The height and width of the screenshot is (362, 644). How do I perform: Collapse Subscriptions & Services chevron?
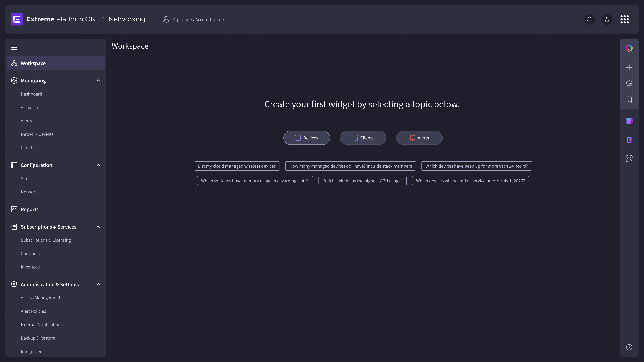tap(98, 227)
